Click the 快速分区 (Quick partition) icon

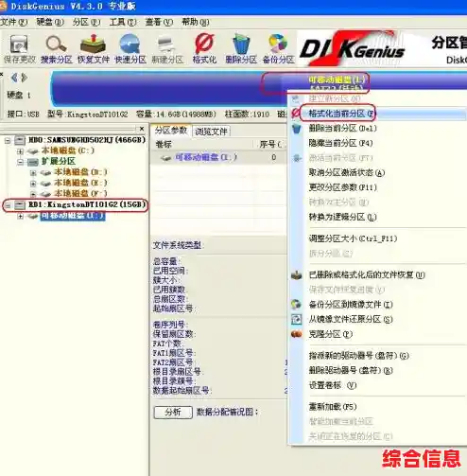(130, 49)
